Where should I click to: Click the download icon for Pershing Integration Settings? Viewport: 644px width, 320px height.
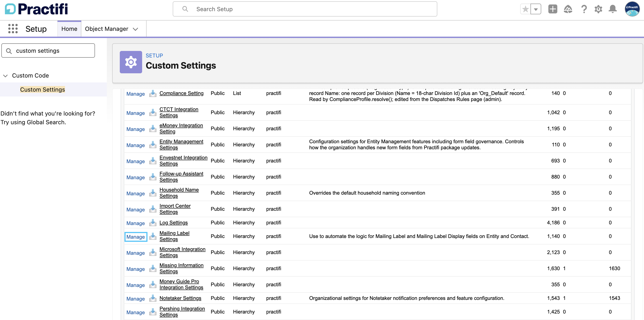153,312
